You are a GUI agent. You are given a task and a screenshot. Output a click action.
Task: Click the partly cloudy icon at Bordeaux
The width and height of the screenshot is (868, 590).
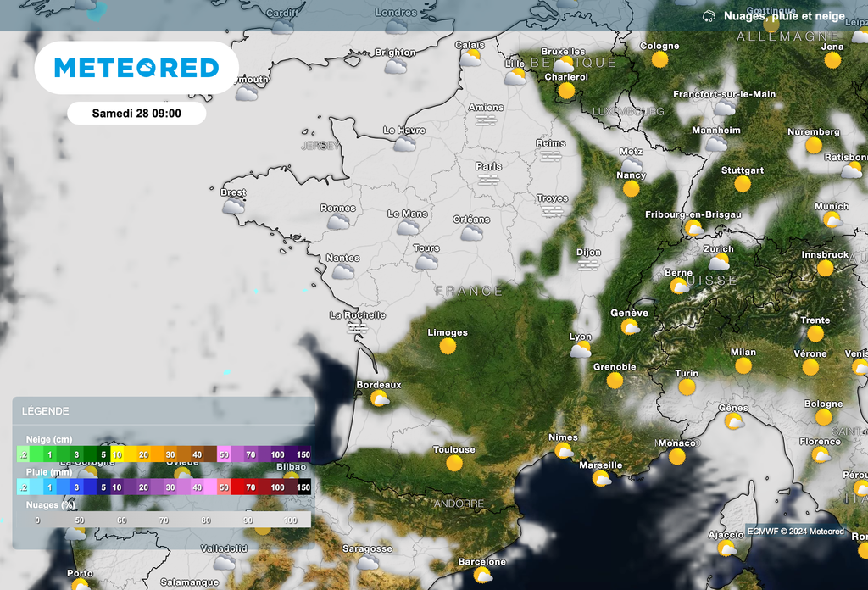coord(379,398)
